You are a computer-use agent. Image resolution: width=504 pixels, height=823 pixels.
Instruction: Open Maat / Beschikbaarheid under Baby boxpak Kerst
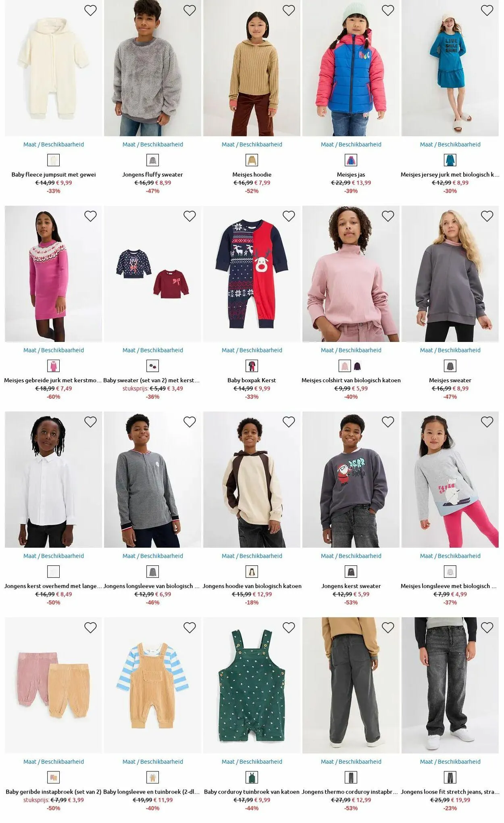point(252,350)
